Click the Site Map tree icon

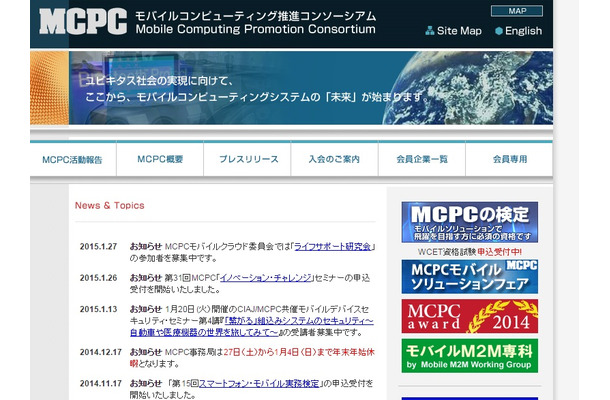coord(429,31)
